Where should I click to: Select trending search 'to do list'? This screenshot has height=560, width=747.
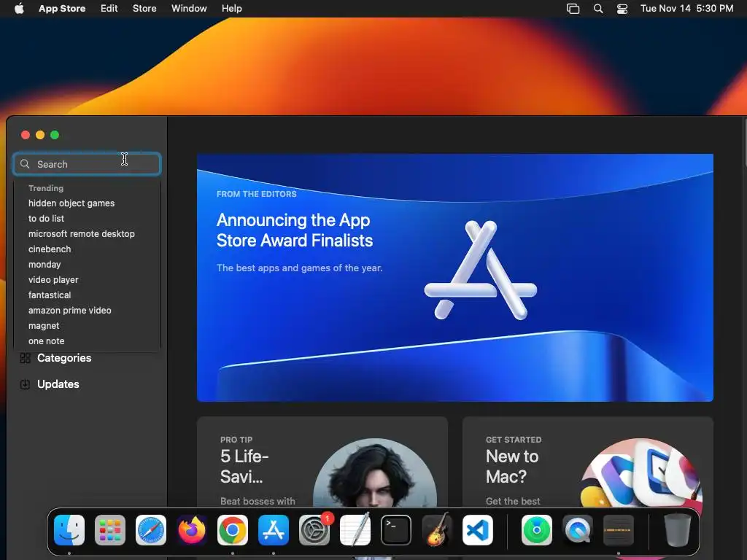[x=46, y=219]
